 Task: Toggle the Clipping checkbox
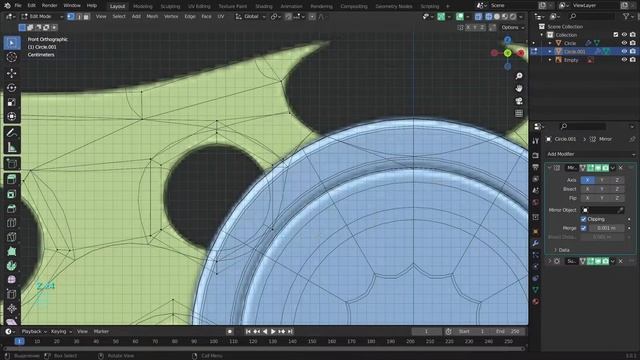click(584, 219)
